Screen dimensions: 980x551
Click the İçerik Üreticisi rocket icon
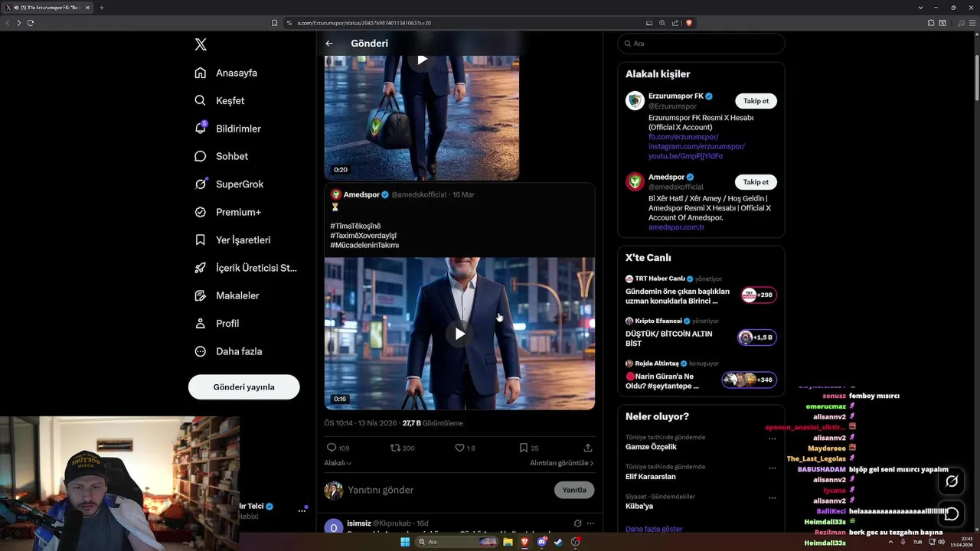point(201,268)
